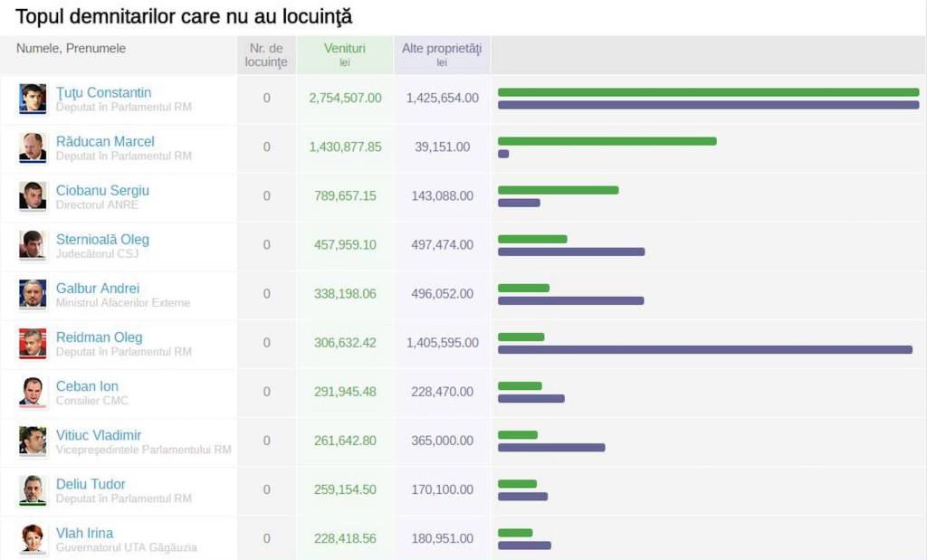Open Galbur Andrei's profile link

98,289
